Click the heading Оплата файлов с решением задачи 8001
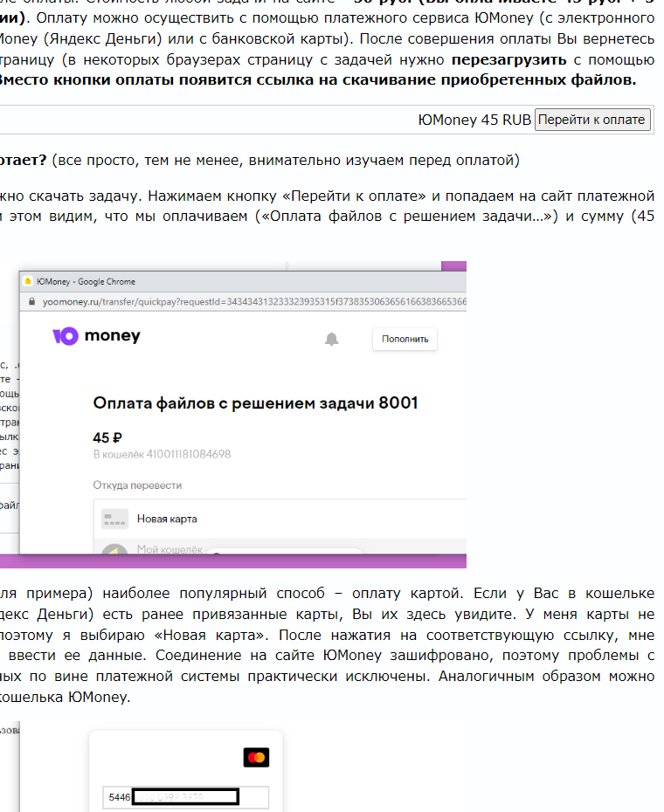 pyautogui.click(x=255, y=403)
